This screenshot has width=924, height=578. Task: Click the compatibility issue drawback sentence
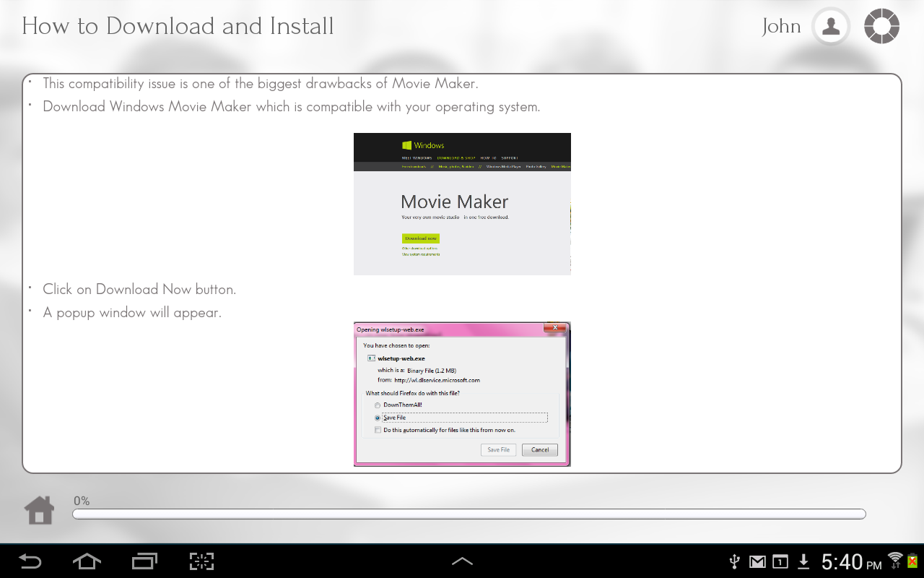pyautogui.click(x=260, y=84)
